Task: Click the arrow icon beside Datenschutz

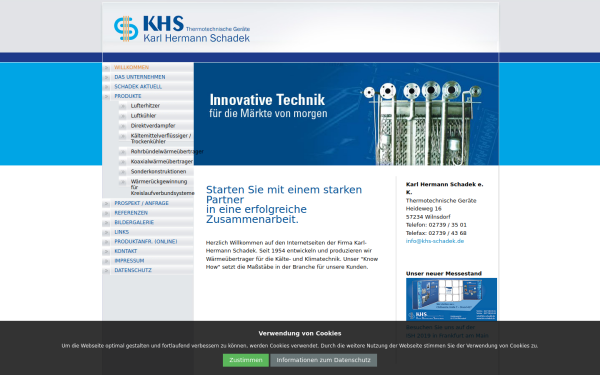Action: click(x=106, y=271)
